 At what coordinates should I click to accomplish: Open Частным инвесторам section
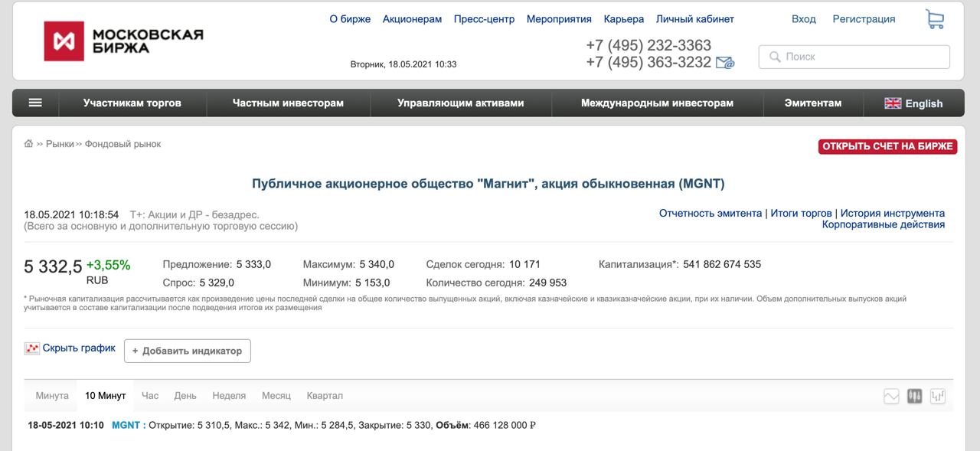(x=288, y=103)
